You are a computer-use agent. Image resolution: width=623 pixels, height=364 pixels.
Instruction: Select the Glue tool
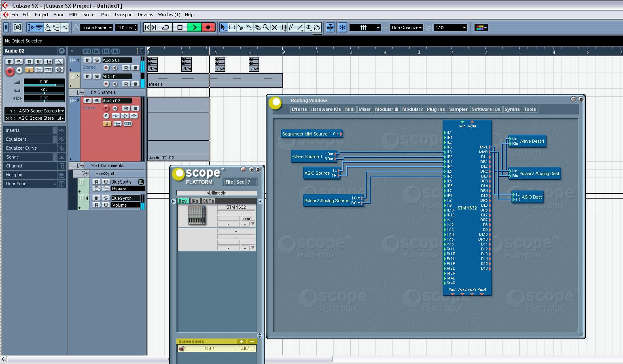tap(249, 28)
